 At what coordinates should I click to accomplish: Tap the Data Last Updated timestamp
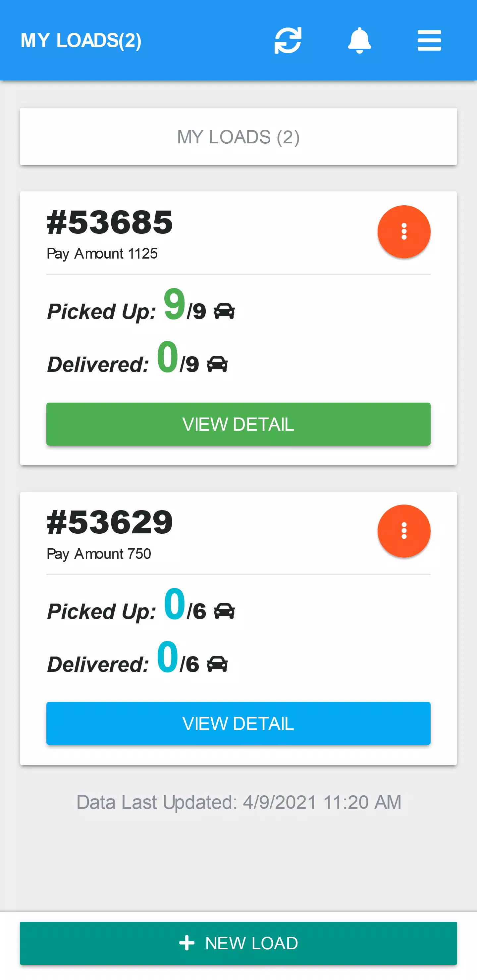(239, 802)
